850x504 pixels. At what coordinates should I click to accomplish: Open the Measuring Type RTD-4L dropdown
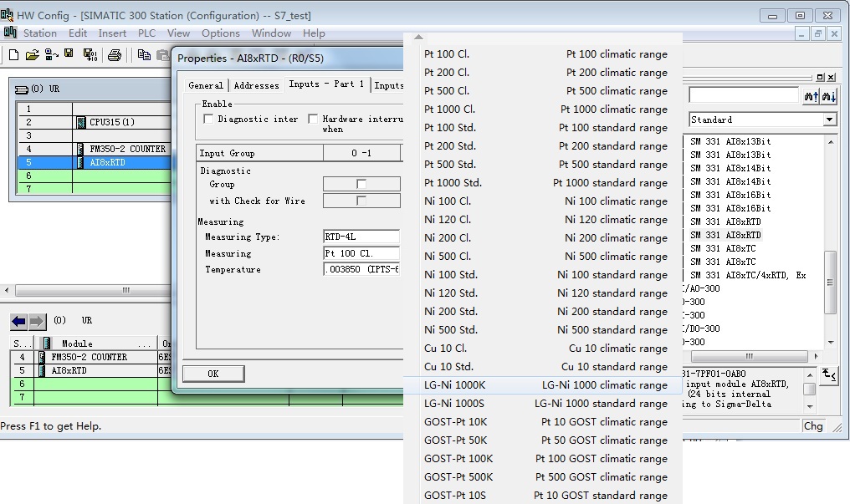(x=361, y=237)
